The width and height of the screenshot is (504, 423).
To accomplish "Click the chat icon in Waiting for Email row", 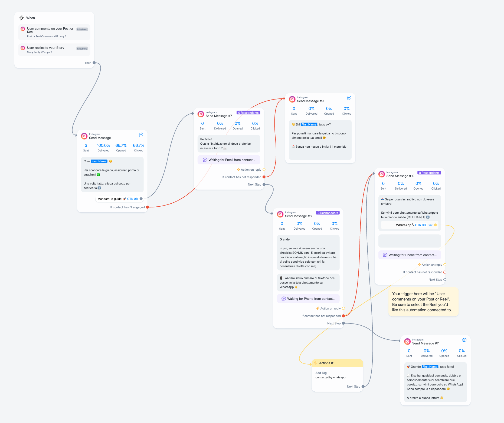I will click(205, 160).
